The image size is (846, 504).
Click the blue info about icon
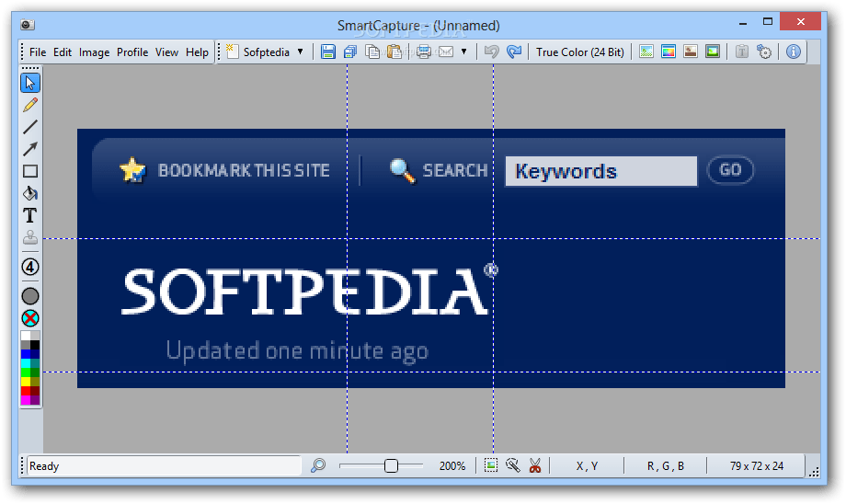tap(793, 52)
